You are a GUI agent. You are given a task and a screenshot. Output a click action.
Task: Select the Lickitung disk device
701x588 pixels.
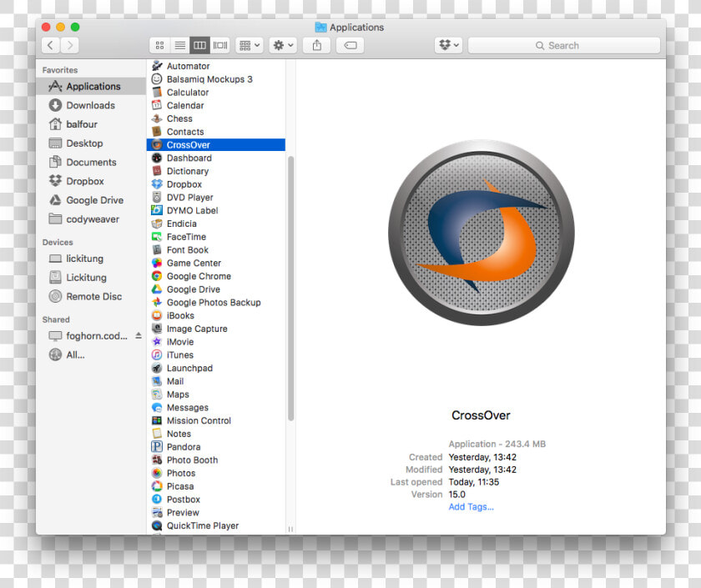click(x=91, y=278)
